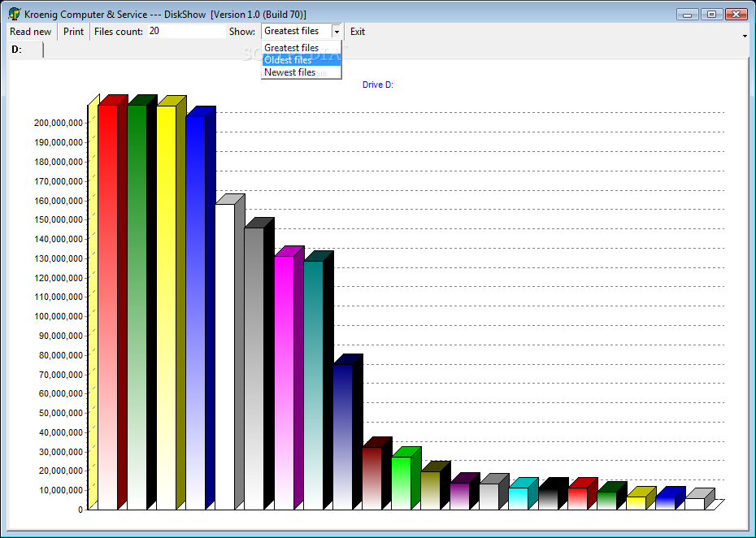Open toolbar overflow arrow at far right
Screen dimensions: 756x538
[745, 36]
